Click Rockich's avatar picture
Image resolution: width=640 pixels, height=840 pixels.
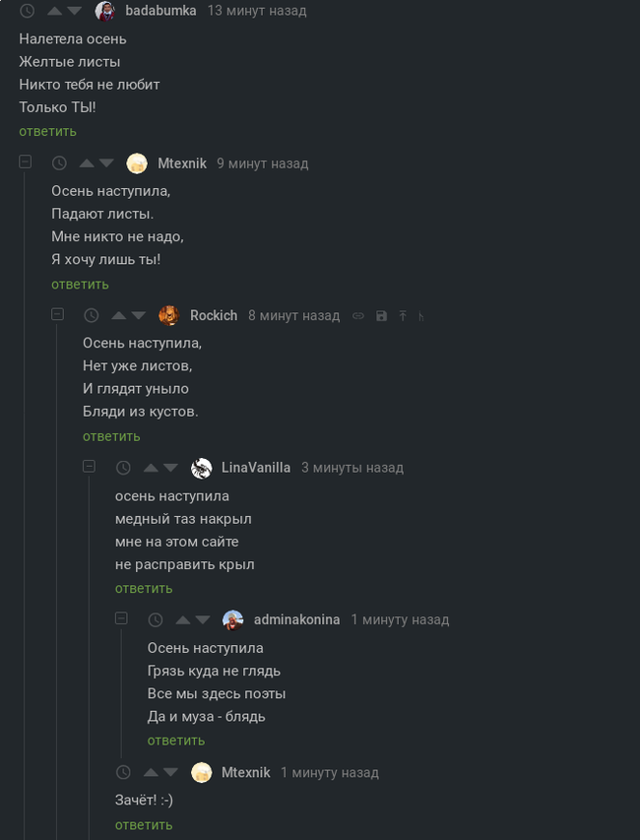(x=169, y=315)
